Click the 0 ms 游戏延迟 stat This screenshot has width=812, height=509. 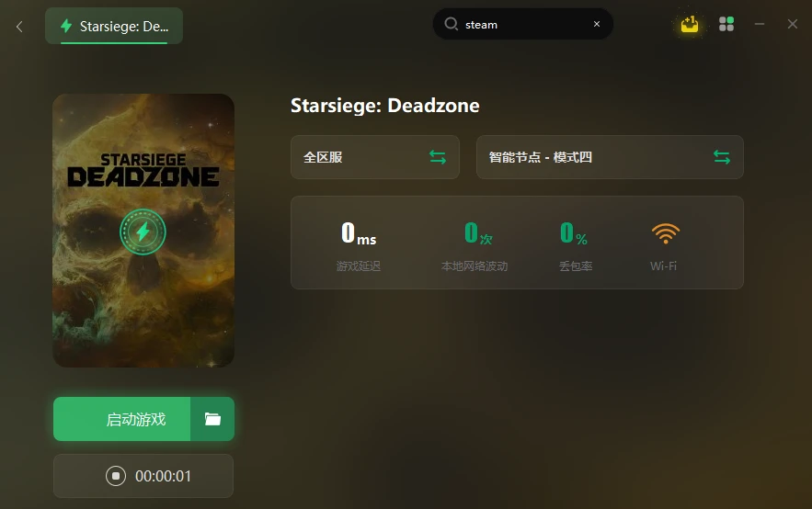[359, 246]
